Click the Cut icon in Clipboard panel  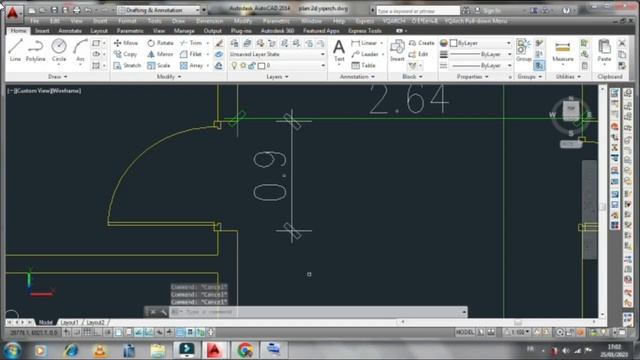[622, 43]
